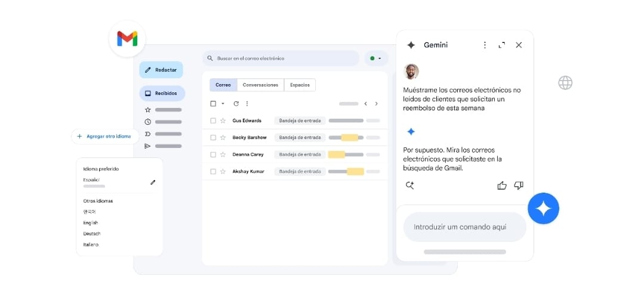Open Gemini's three-dot options menu
644x300 pixels.
(485, 45)
